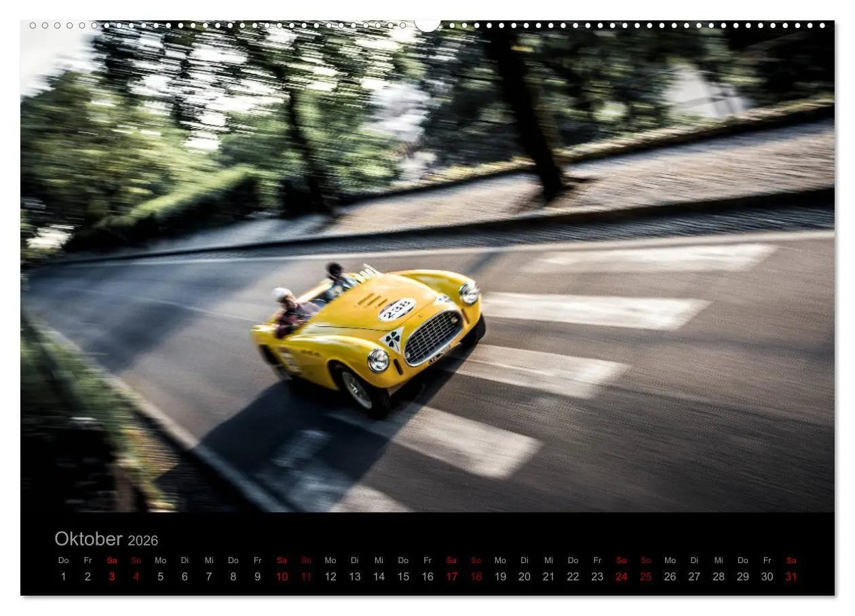The height and width of the screenshot is (616, 855).
Task: Select red Saturday date 24
Action: 622,577
